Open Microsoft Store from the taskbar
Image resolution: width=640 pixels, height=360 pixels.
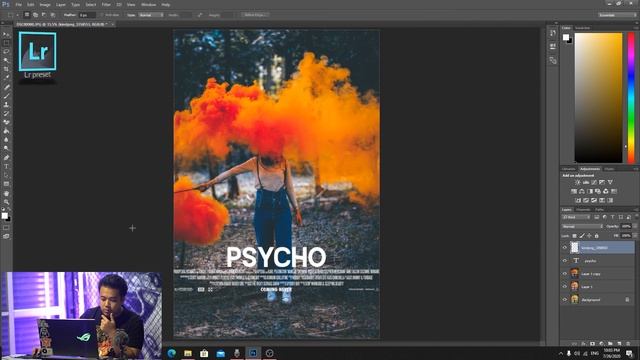(x=204, y=353)
